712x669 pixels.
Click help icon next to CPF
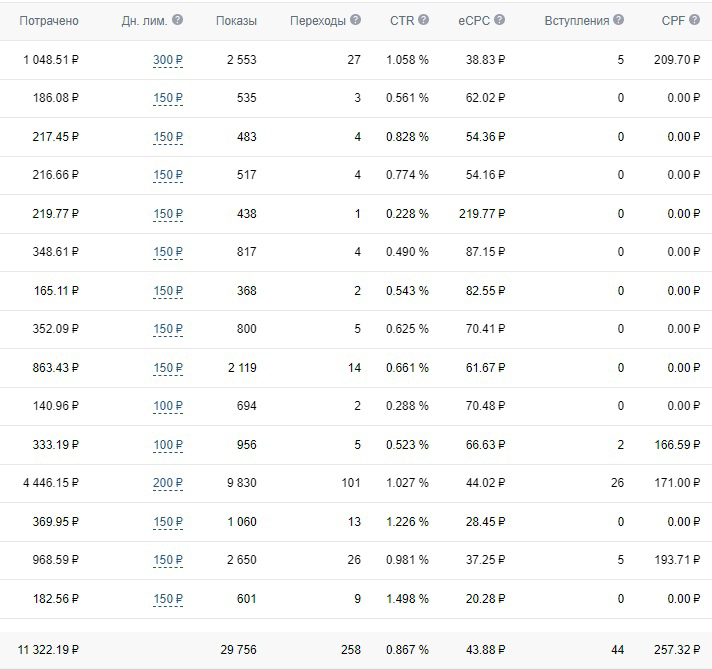(x=694, y=20)
